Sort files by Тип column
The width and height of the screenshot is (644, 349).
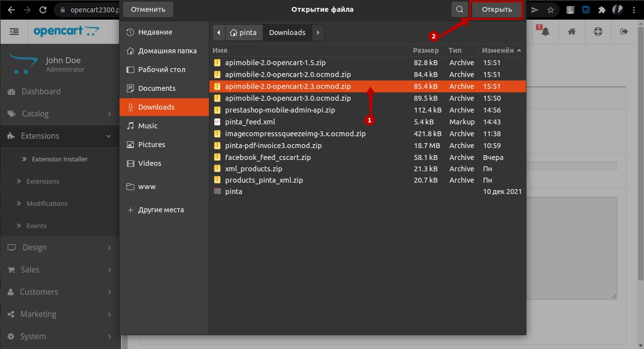pos(461,50)
